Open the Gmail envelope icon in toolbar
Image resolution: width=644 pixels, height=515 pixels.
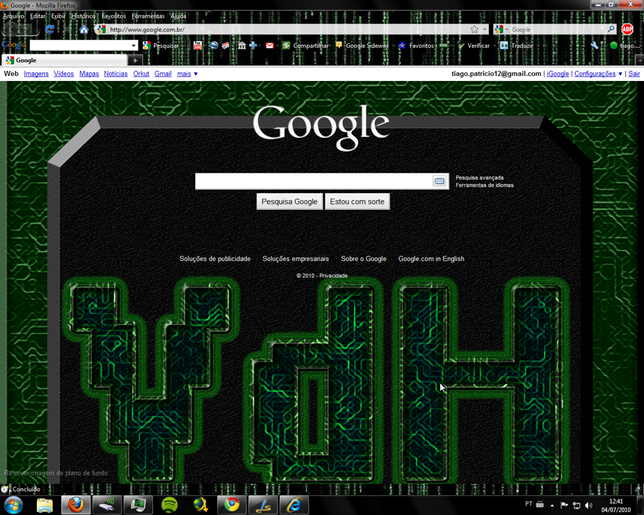tap(269, 46)
